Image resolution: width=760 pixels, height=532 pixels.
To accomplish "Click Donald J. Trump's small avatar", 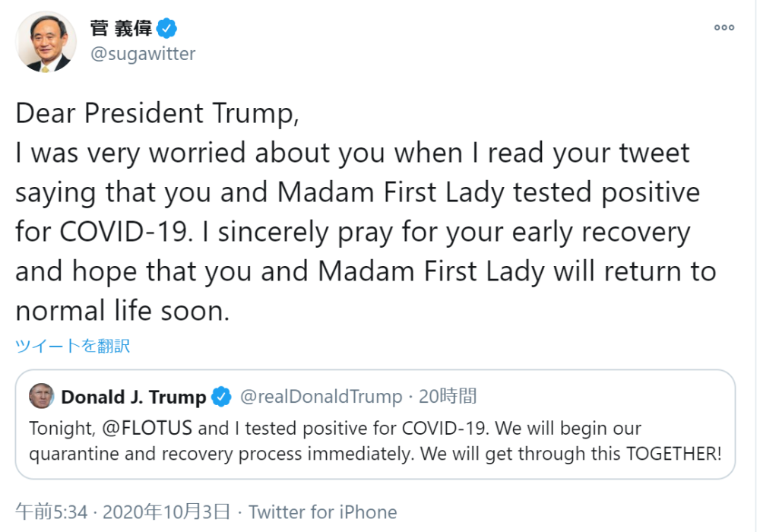I will [42, 396].
